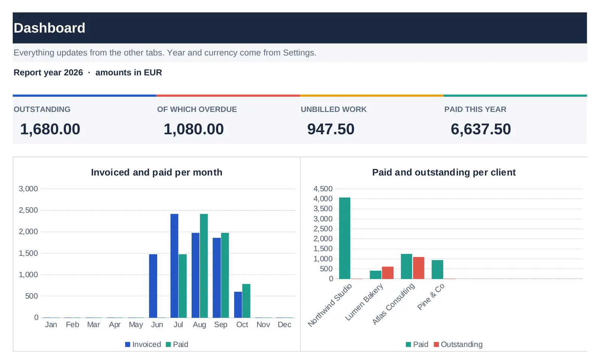Click the "PAID THIS YEAR" label
Viewport: 600px width, 364px height.
click(475, 109)
